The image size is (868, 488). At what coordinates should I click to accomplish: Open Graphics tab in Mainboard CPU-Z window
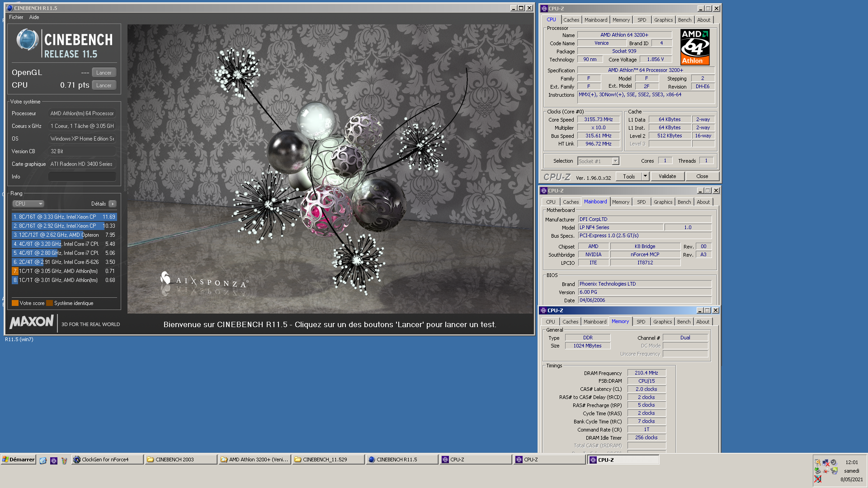click(663, 202)
